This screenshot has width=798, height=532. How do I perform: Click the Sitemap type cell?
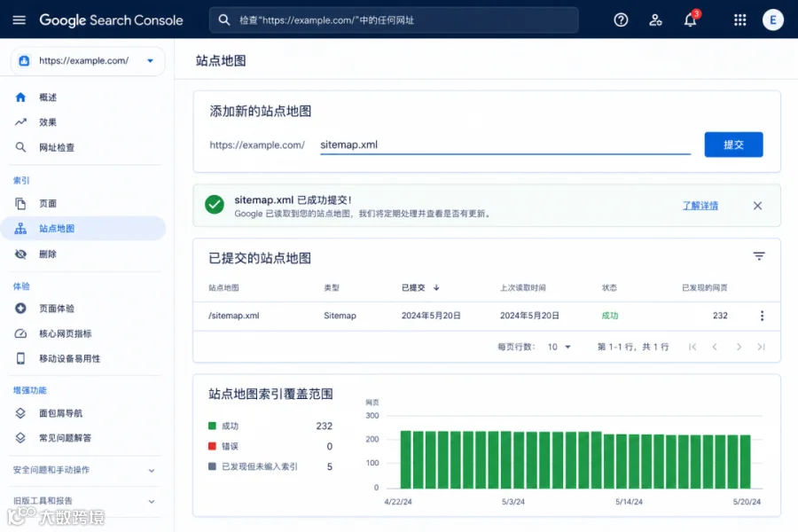pyautogui.click(x=340, y=316)
